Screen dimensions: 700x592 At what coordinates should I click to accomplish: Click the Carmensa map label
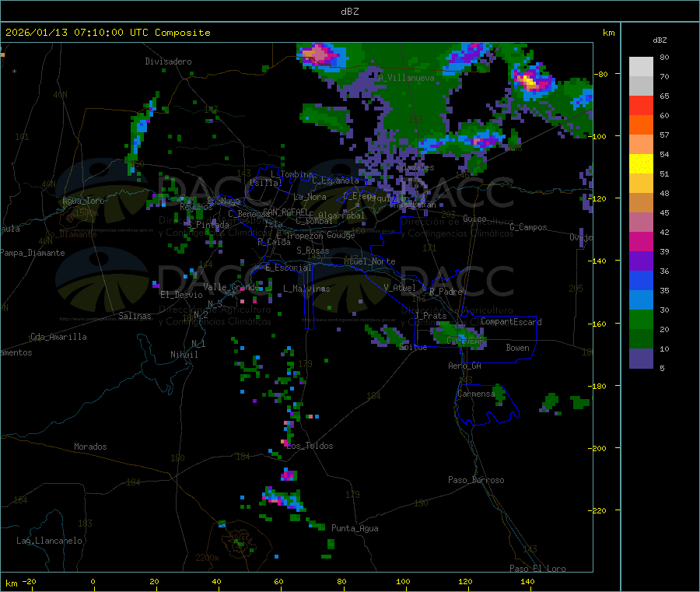(x=476, y=394)
